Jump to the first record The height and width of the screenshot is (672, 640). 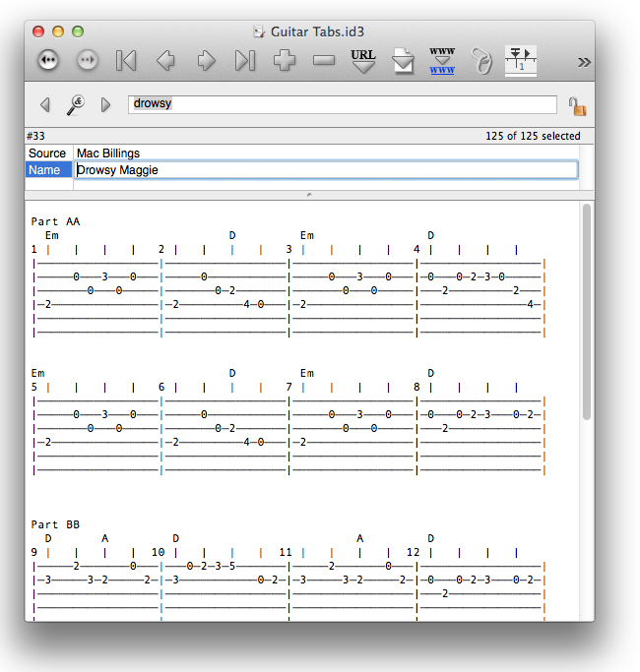pos(126,60)
